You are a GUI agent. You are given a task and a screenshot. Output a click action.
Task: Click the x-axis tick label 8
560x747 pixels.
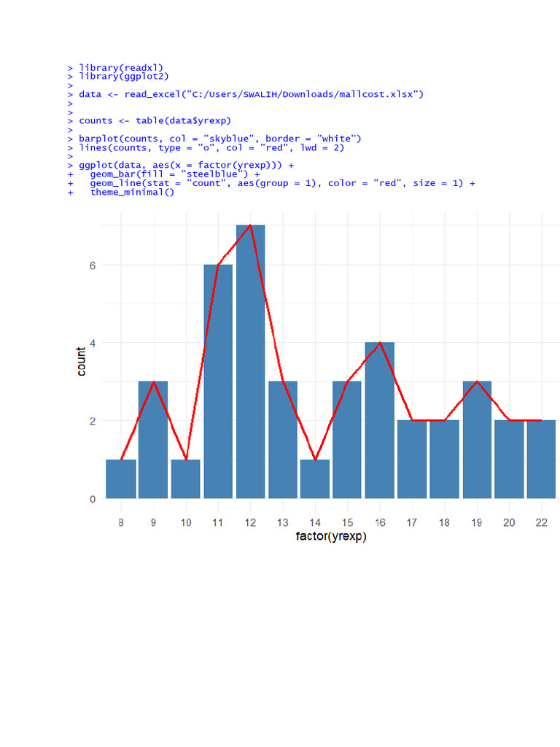[x=121, y=522]
